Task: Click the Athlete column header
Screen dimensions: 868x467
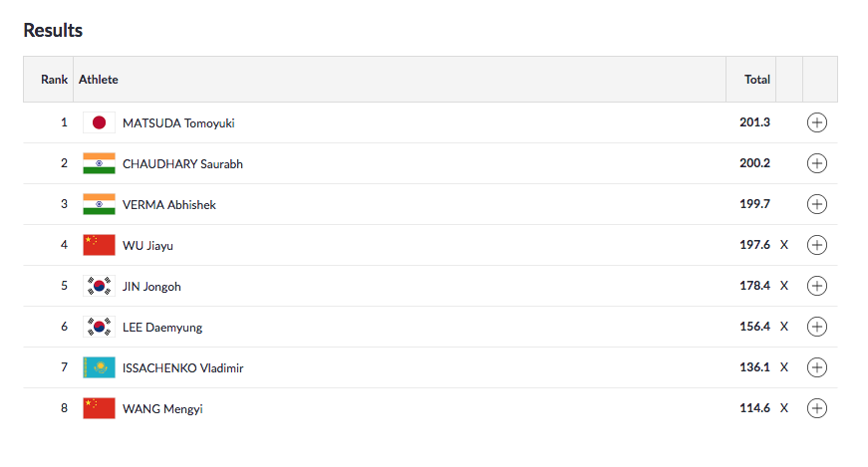Action: pos(99,80)
